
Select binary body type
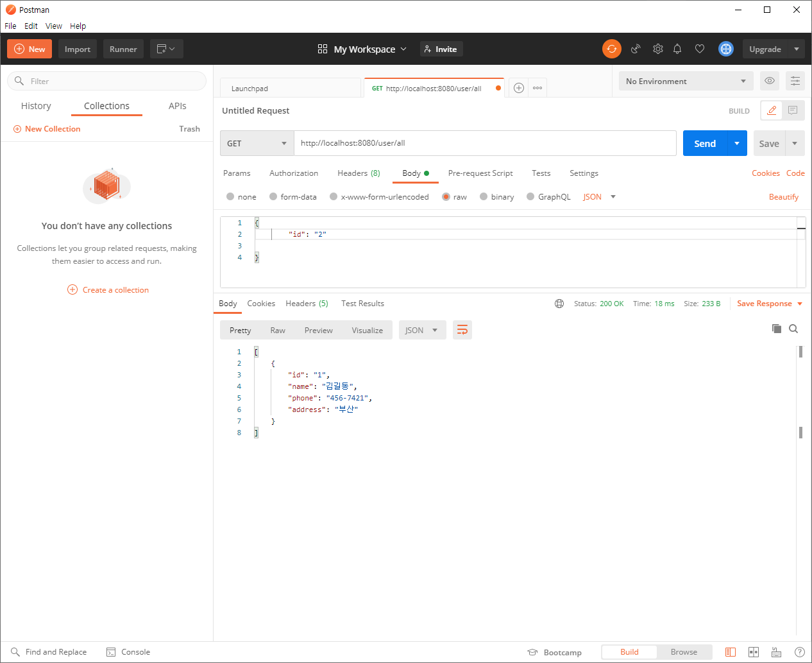[x=484, y=197]
